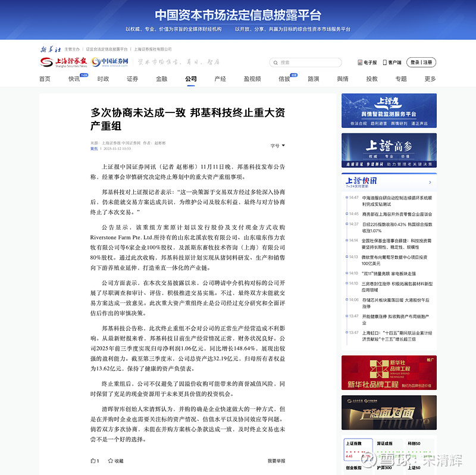
Task: Open the 信披 nav tab
Action: click(284, 79)
